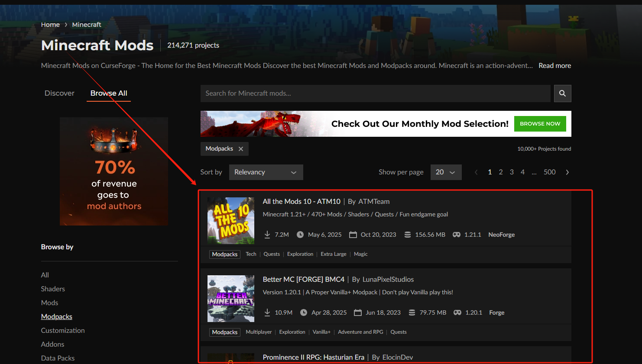Image resolution: width=642 pixels, height=364 pixels.
Task: Click the previous page arrow
Action: point(476,172)
